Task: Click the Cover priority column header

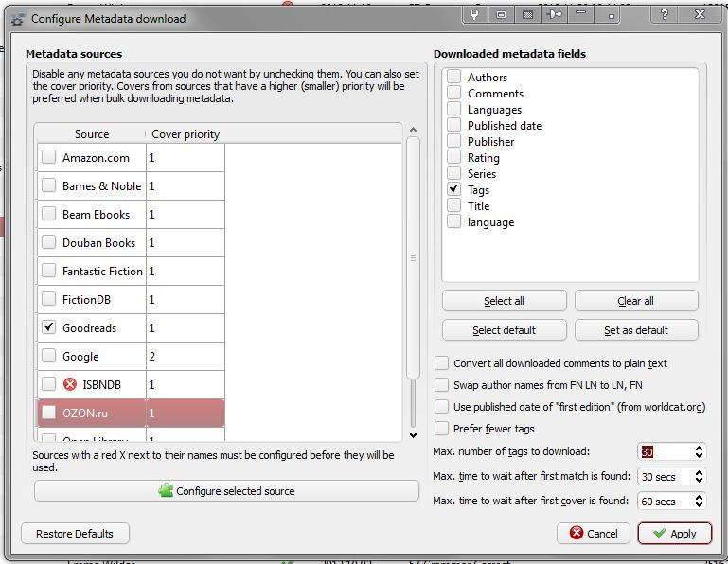Action: [186, 134]
